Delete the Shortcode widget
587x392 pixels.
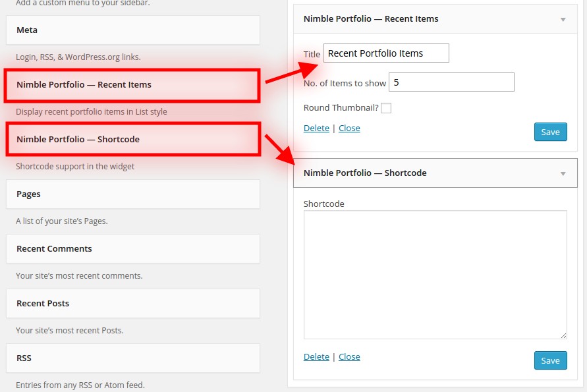point(316,357)
